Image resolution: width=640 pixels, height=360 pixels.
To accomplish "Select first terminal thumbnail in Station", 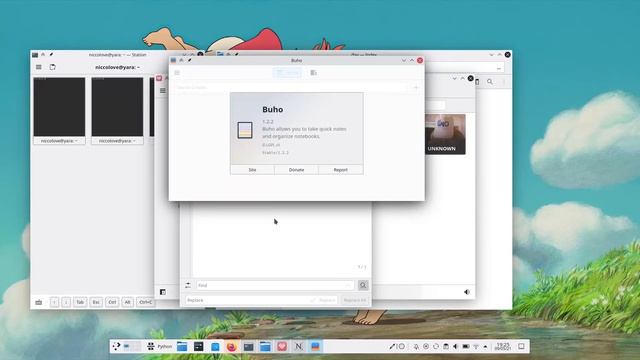I will pyautogui.click(x=59, y=107).
